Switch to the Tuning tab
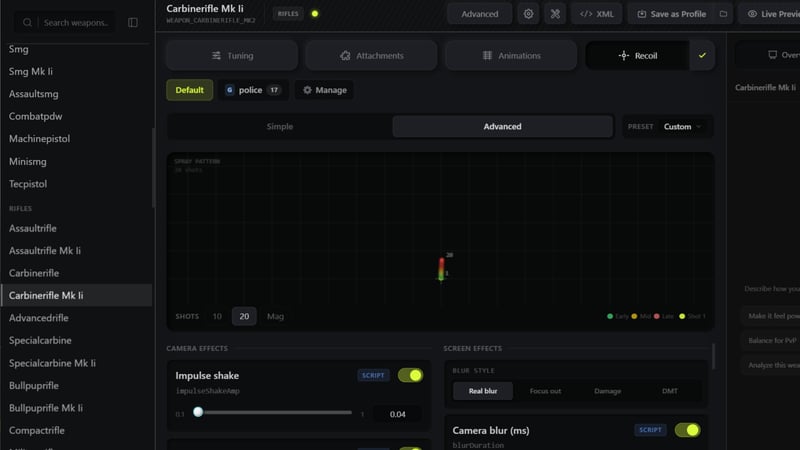Screen dimensions: 800x450 (232, 55)
